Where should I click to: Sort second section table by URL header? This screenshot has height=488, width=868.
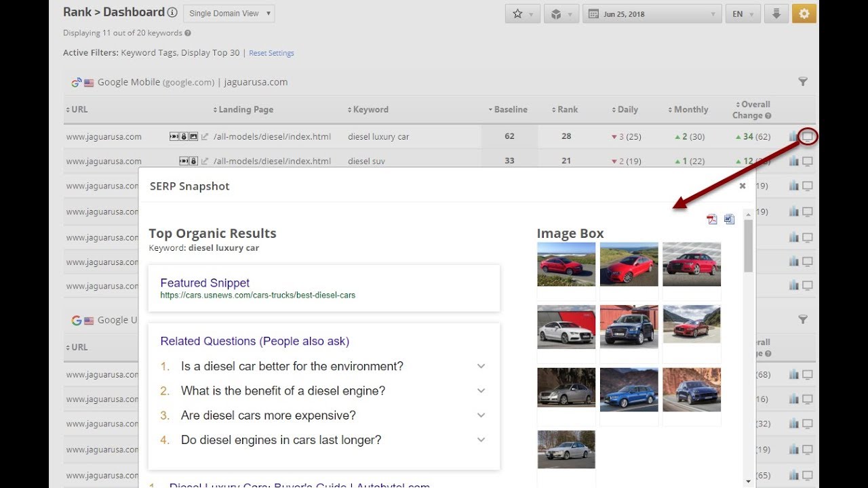77,347
